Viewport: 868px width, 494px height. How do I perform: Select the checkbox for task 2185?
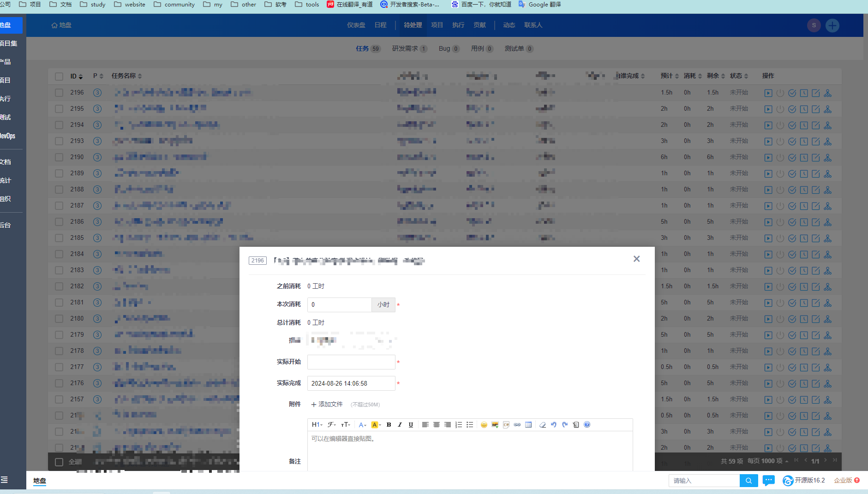coord(59,238)
